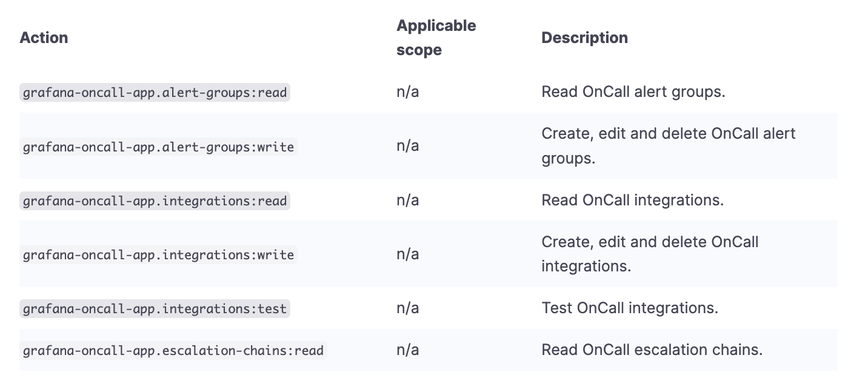868x378 pixels.
Task: Click the grafana-oncall-app.integrations:test action code
Action: pyautogui.click(x=155, y=308)
